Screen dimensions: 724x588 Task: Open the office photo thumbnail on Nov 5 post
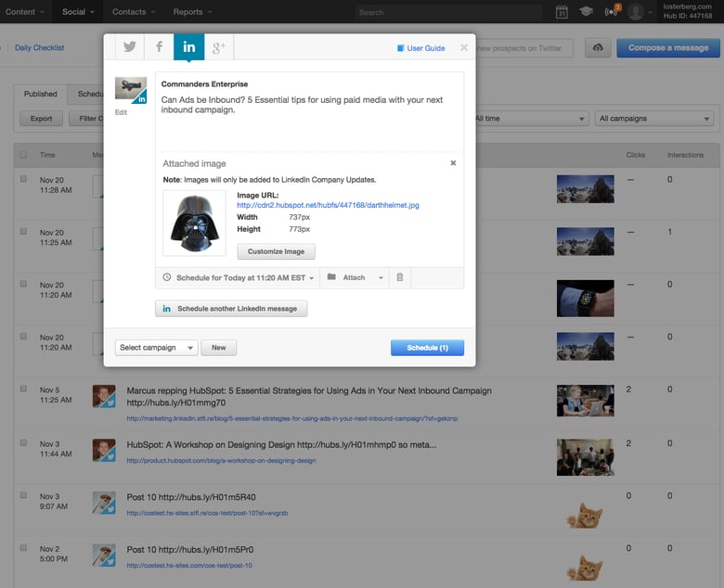coord(585,401)
